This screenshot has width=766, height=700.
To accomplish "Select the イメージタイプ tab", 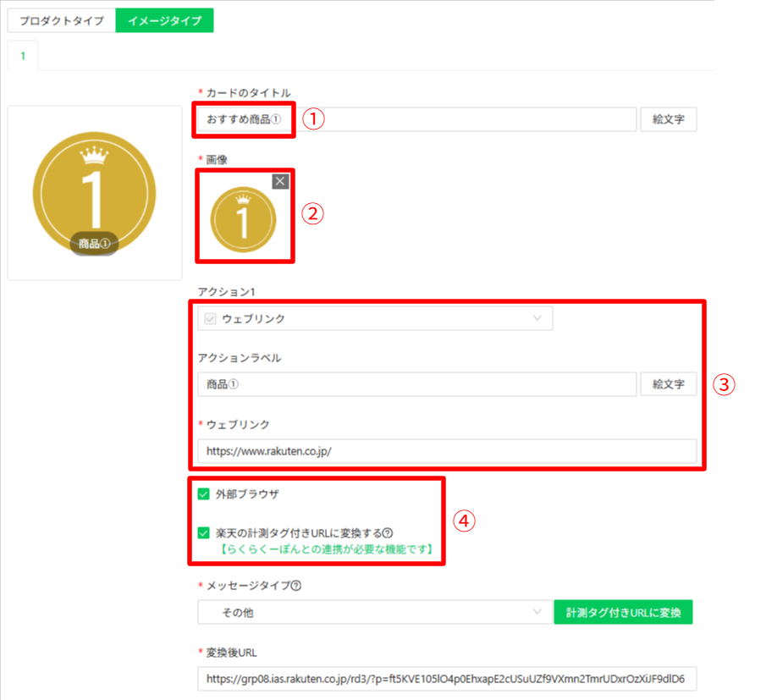I will [164, 20].
